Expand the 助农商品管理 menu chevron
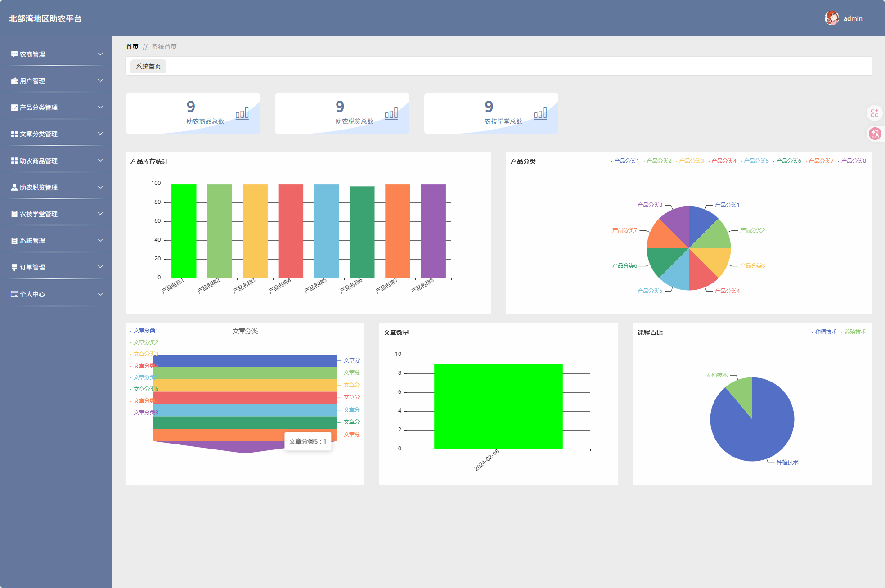Image resolution: width=885 pixels, height=588 pixels. tap(100, 160)
